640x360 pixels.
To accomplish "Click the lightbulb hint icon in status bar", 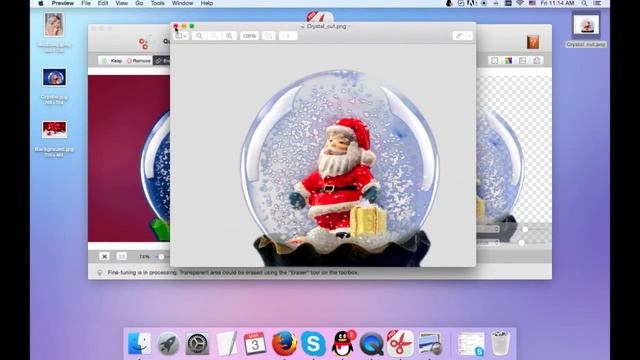I will coord(99,272).
